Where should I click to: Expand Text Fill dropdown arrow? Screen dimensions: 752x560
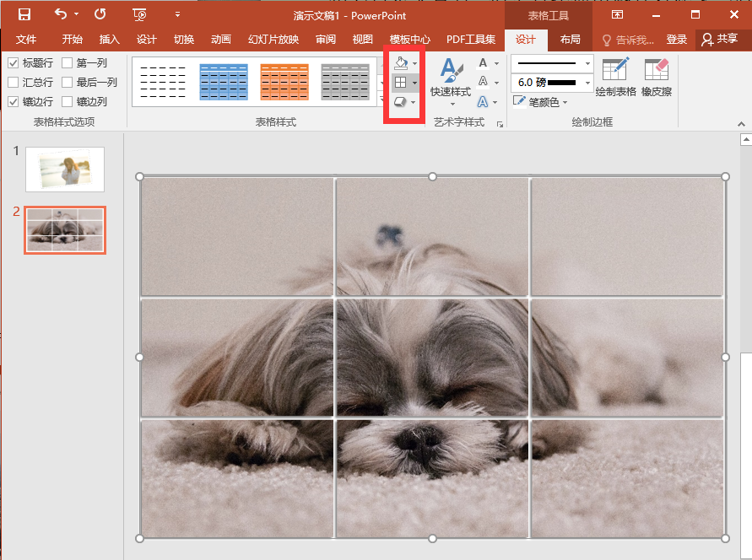496,63
